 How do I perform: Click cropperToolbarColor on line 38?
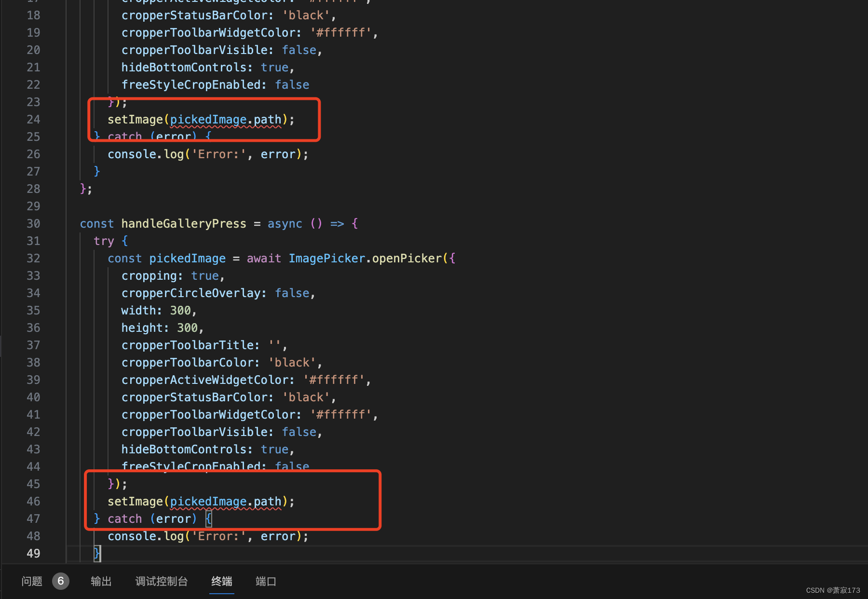[x=188, y=363]
